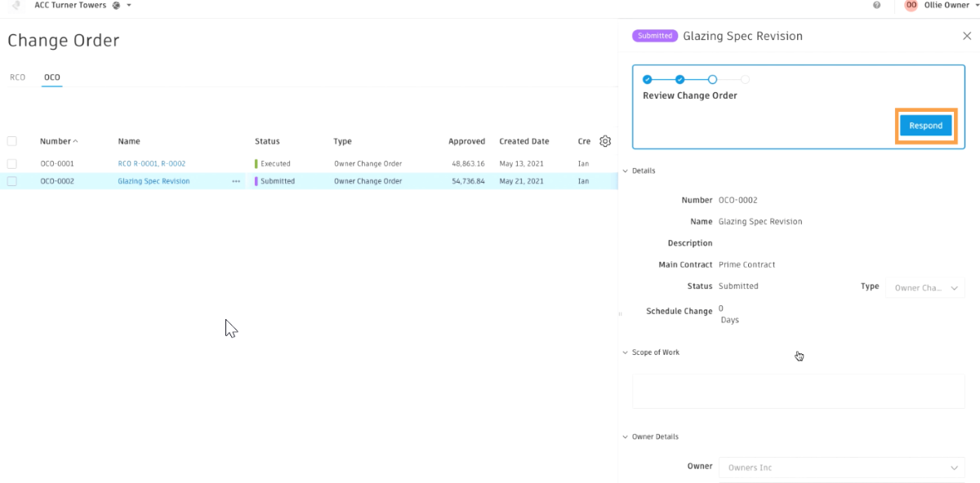Click panel resize handle
980x483 pixels.
(620, 313)
